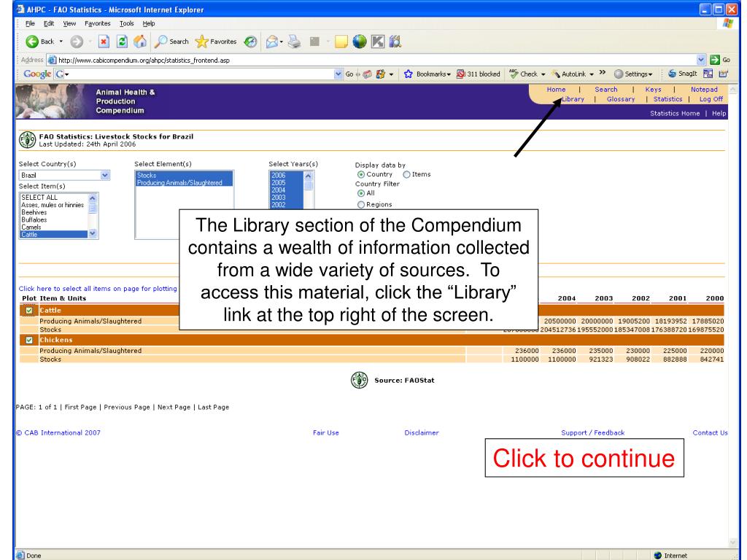Open the Help menu
Screen dimensions: 747x560
[x=149, y=23]
